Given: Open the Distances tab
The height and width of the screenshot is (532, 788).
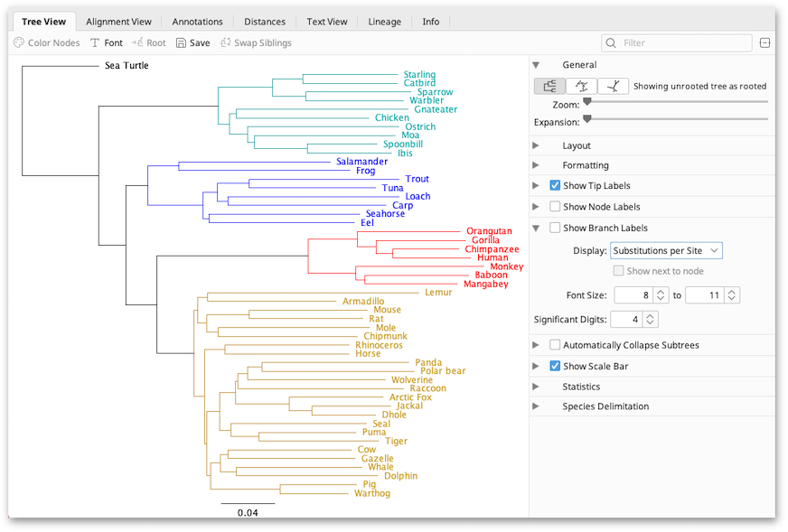Looking at the screenshot, I should tap(265, 22).
